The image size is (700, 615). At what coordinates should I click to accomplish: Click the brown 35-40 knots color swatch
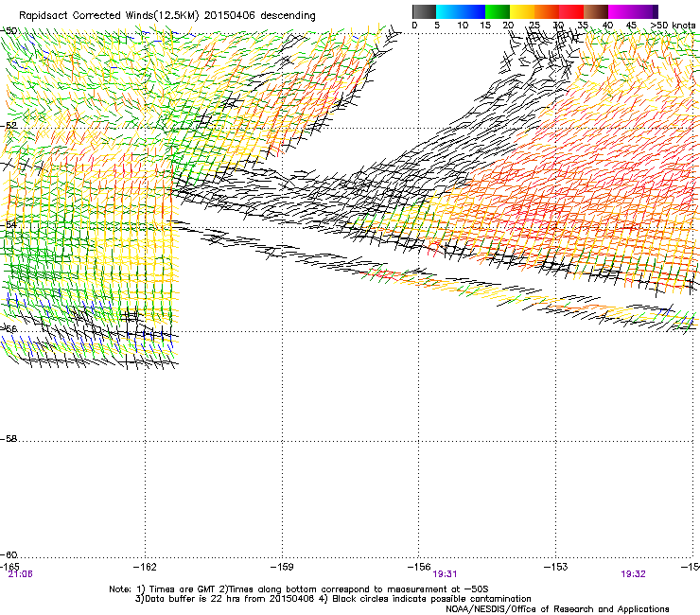click(x=596, y=11)
